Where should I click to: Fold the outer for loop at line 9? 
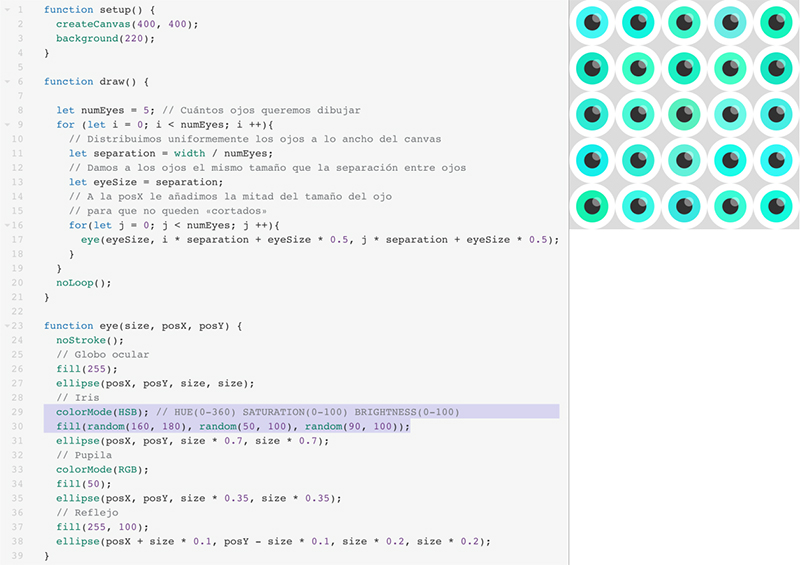pyautogui.click(x=7, y=125)
